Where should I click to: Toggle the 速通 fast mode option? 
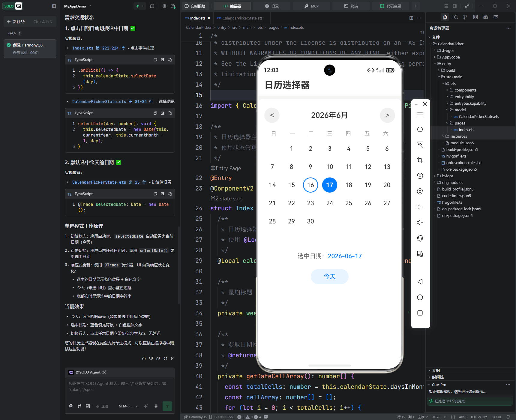102,406
